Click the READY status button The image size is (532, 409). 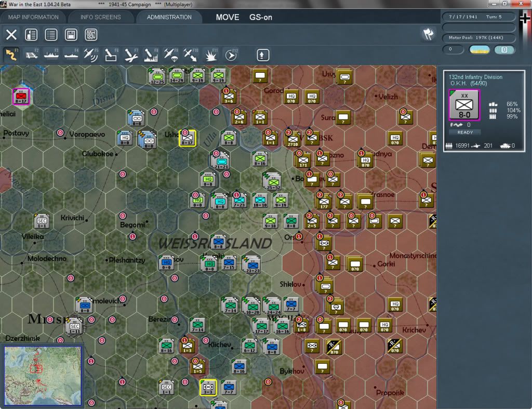(465, 133)
